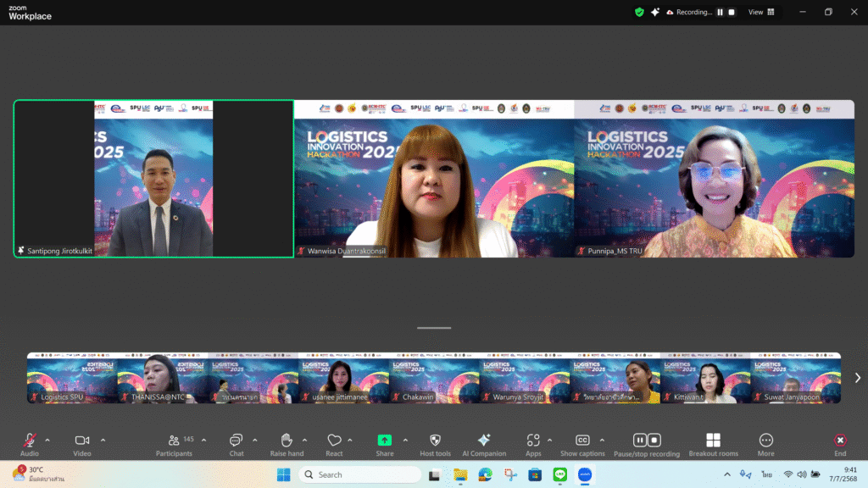Open the Chat panel
Viewport: 868px width, 488px height.
click(x=236, y=444)
